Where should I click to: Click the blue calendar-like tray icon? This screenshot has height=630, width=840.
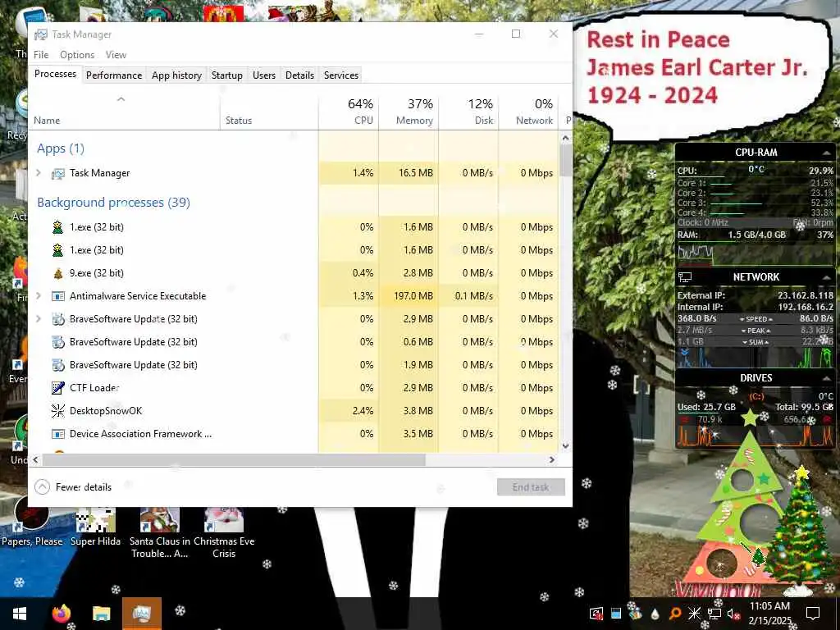point(616,614)
